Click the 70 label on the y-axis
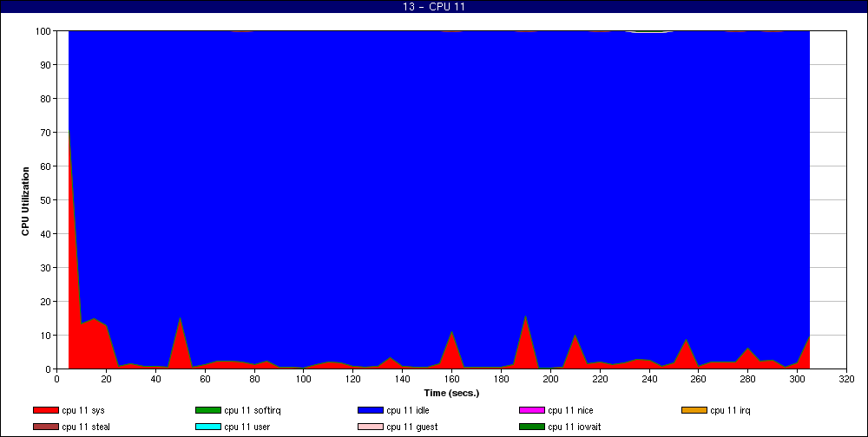The width and height of the screenshot is (868, 437). (x=47, y=133)
